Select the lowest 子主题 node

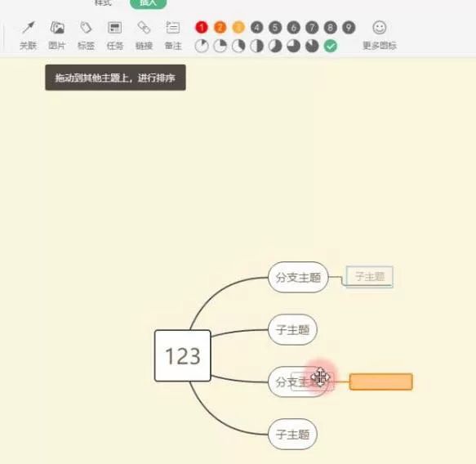click(292, 435)
